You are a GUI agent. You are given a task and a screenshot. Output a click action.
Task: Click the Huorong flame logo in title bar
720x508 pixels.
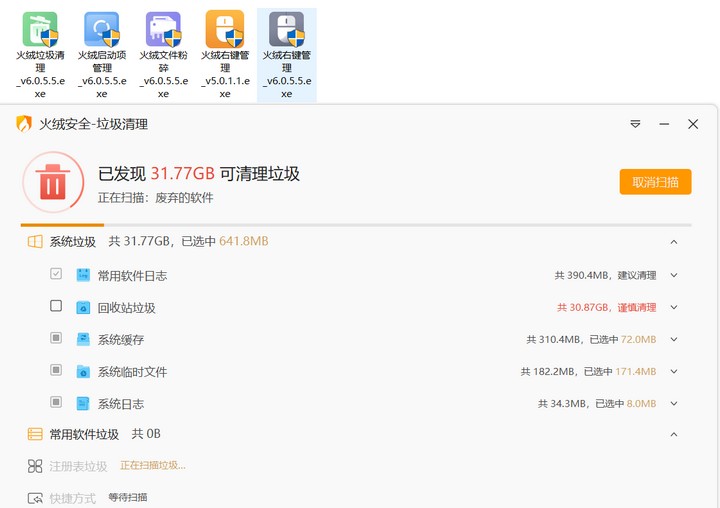click(x=24, y=124)
